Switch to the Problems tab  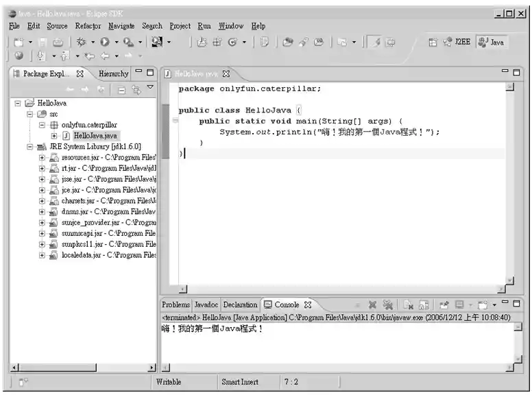point(176,304)
